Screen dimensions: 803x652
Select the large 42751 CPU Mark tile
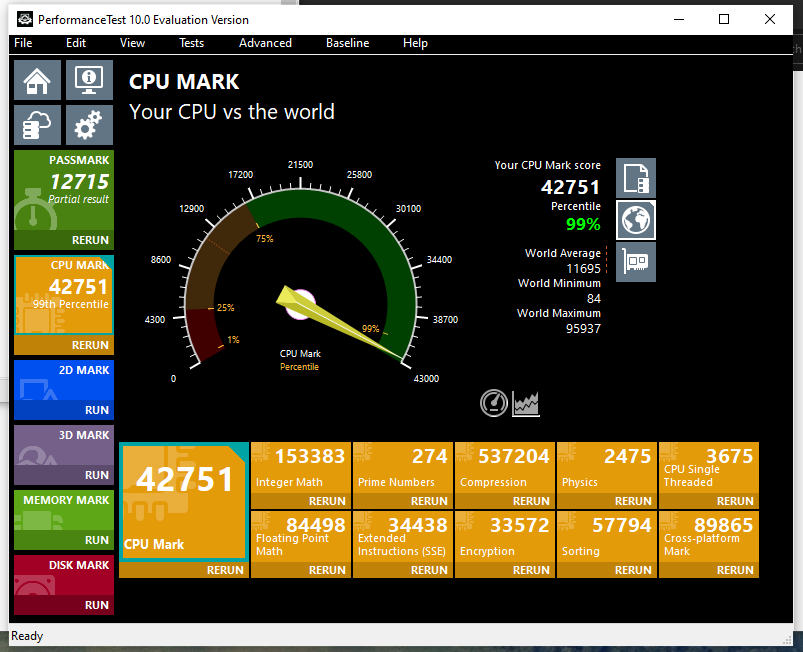[184, 502]
